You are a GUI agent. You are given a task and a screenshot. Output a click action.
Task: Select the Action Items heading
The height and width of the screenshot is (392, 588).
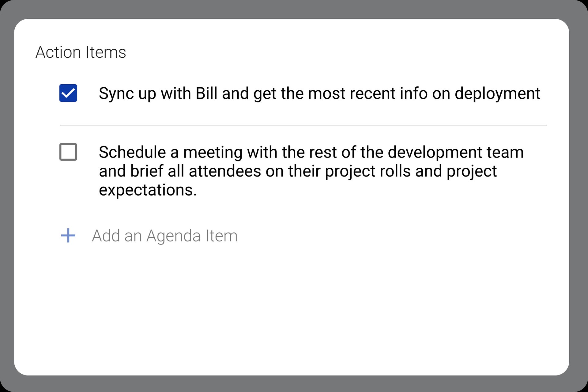click(x=81, y=52)
